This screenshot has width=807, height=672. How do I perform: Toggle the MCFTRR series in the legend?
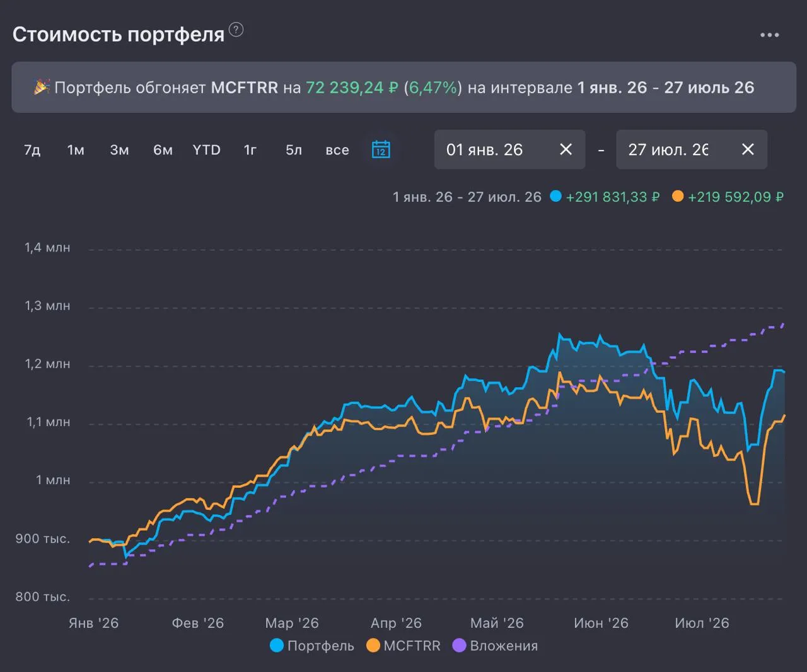point(403,646)
